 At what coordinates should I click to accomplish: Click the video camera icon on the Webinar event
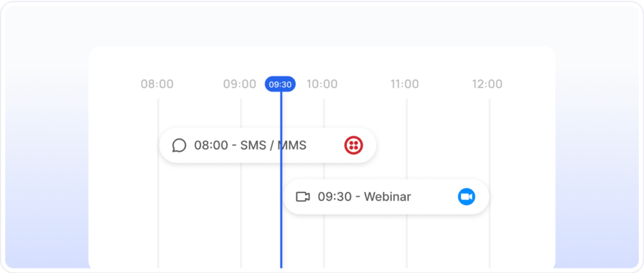coord(303,197)
